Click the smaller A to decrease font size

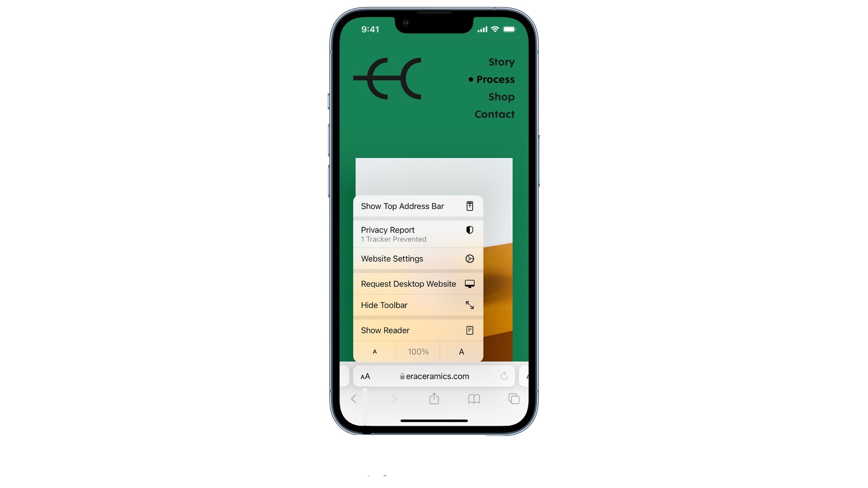(375, 351)
